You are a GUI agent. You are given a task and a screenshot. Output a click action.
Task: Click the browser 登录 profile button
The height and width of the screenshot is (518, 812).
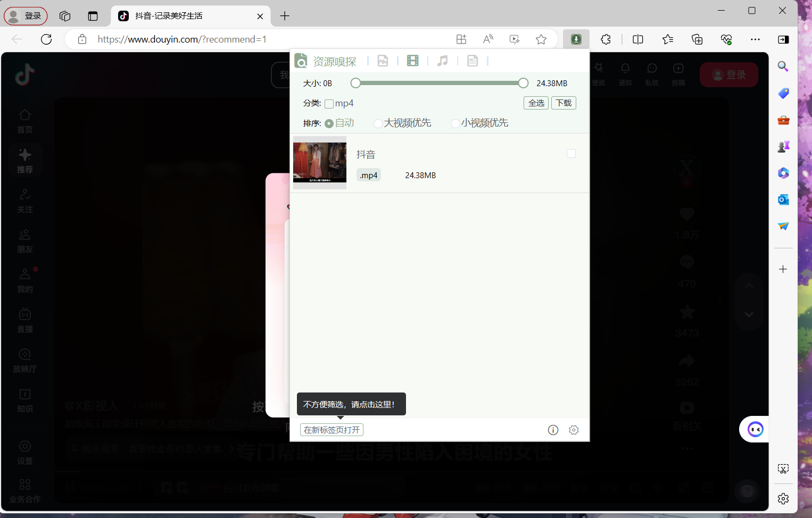pyautogui.click(x=26, y=16)
